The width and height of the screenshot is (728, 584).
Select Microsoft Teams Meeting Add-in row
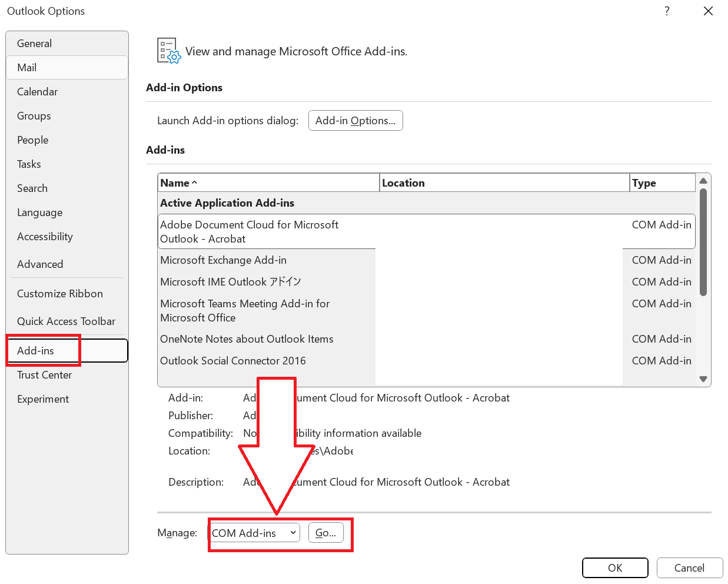427,311
